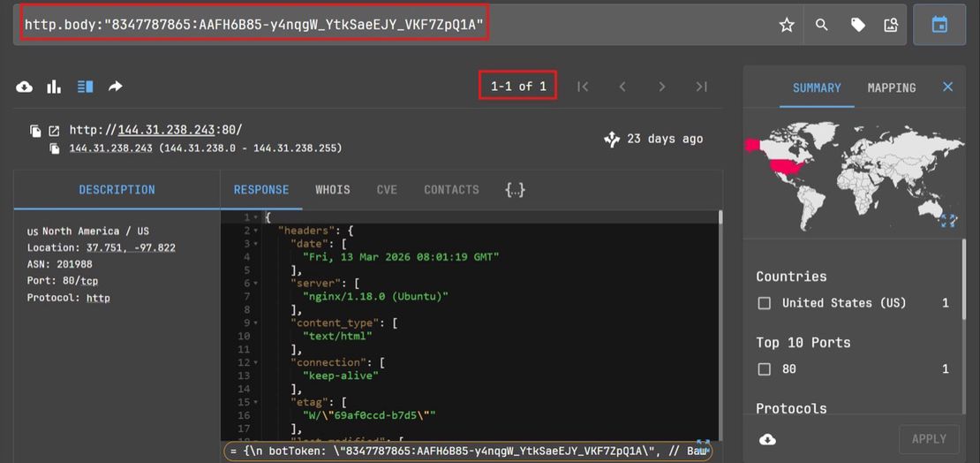The image size is (980, 463).
Task: Click the tag icon in search bar
Action: [x=857, y=26]
